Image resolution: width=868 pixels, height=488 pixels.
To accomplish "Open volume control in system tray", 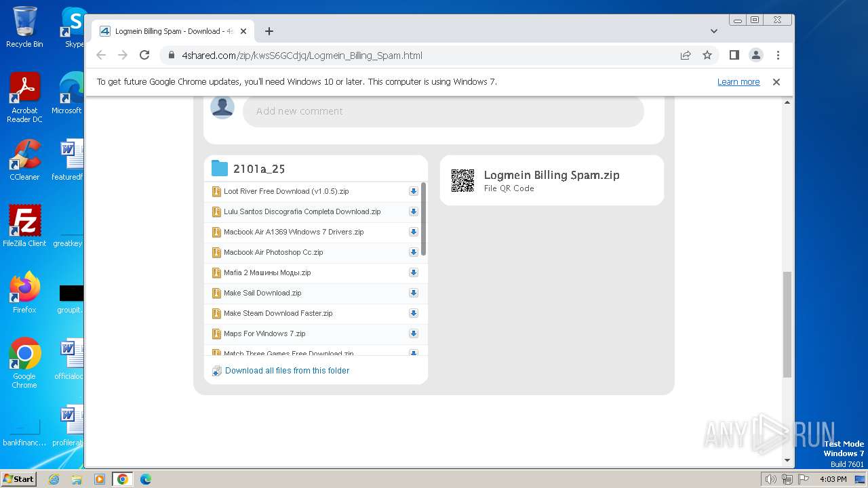I will (771, 479).
